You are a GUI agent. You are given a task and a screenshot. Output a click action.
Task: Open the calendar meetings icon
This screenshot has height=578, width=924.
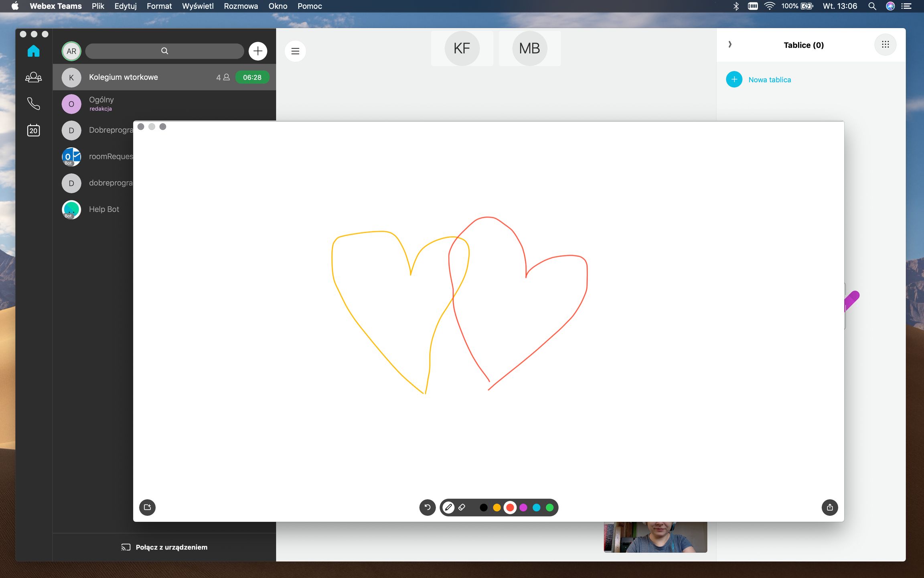33,130
